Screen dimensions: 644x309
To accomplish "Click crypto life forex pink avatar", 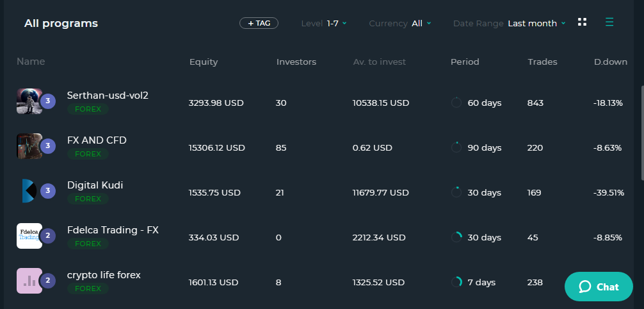I will click(x=29, y=281).
